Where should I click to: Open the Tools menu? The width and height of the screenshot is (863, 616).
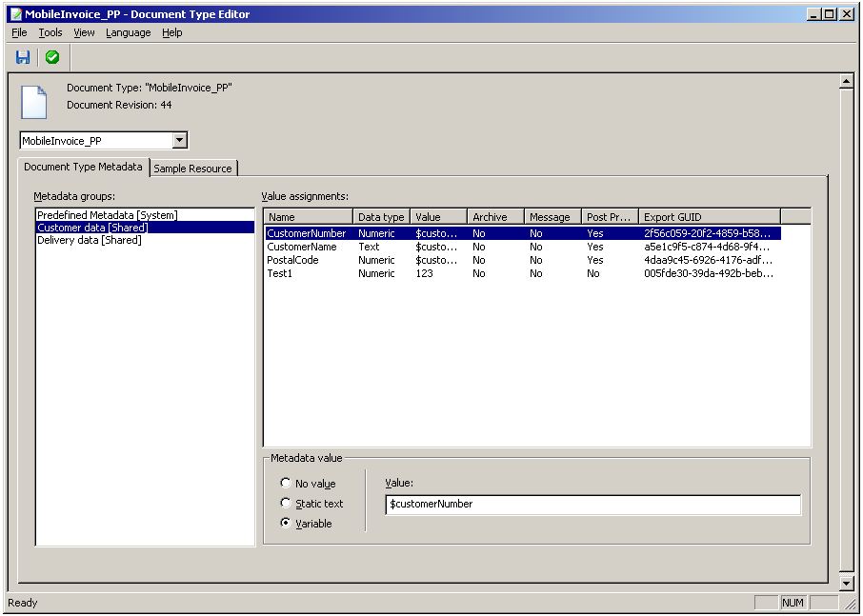point(50,32)
